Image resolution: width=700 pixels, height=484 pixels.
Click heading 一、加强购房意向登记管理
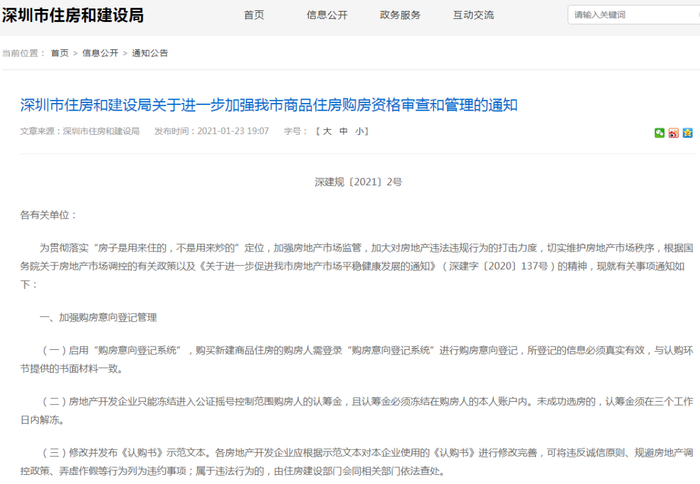pyautogui.click(x=98, y=317)
